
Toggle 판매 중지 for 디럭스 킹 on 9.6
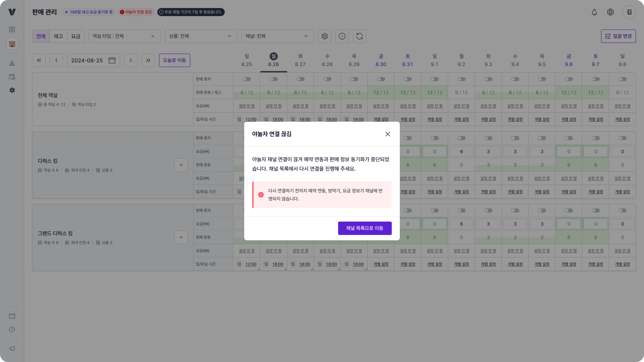569,138
